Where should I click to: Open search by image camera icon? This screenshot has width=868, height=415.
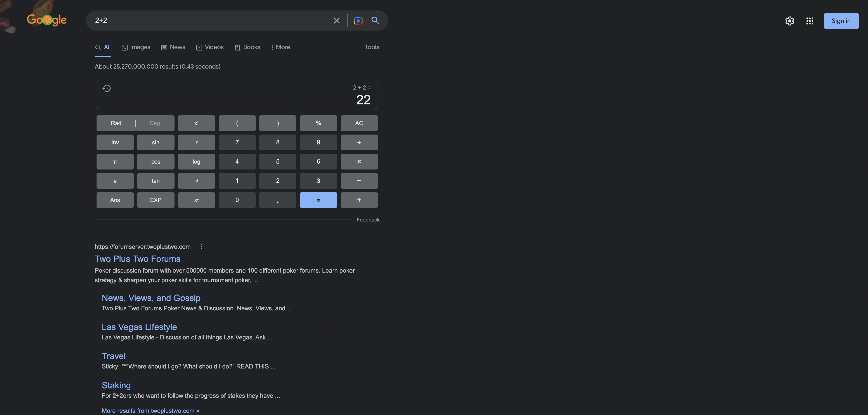(358, 21)
